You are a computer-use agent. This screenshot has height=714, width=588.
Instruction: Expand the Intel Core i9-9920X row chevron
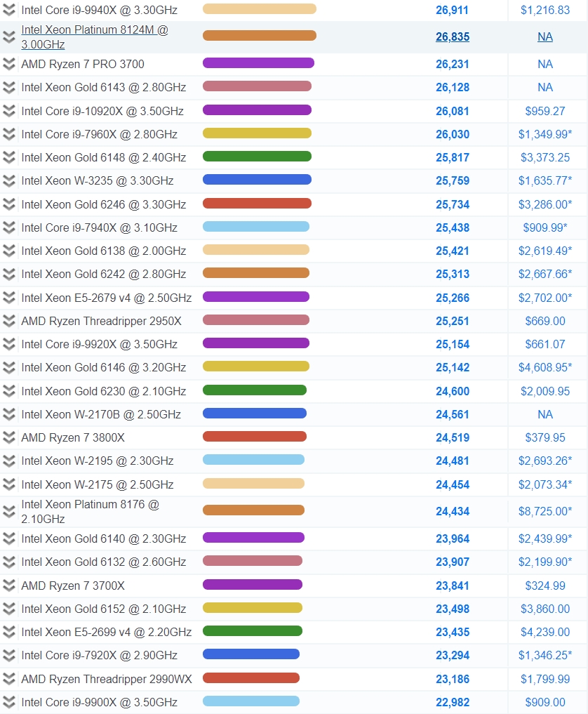[9, 344]
